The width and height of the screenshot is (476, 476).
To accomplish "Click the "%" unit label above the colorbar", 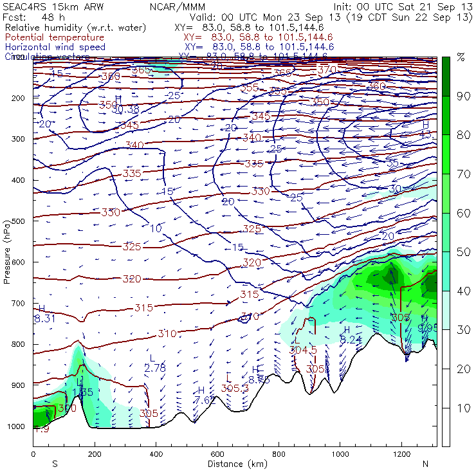I will click(x=461, y=57).
